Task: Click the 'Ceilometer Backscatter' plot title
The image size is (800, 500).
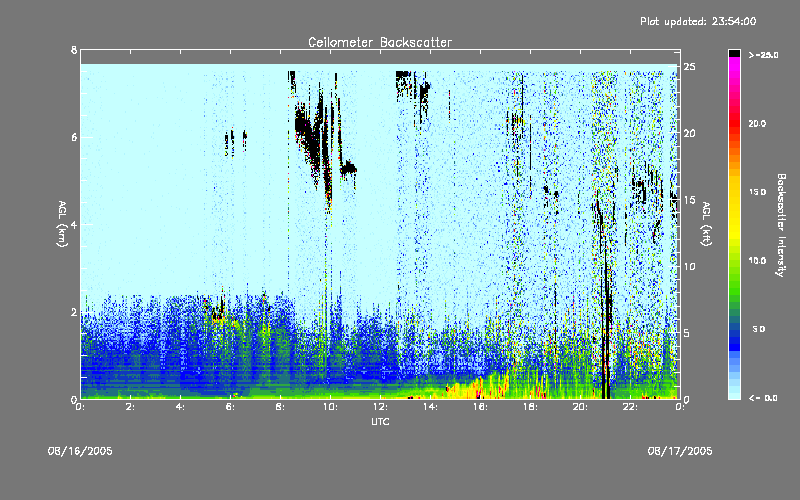Action: point(380,42)
